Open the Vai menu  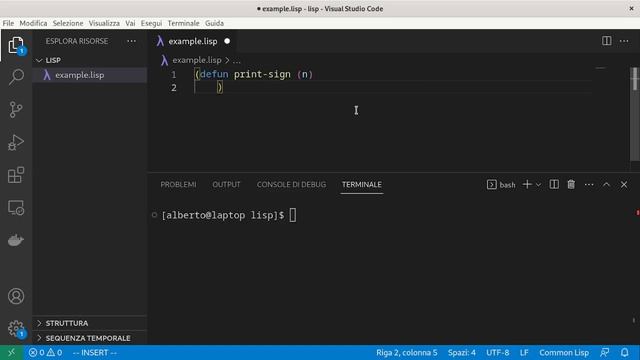130,23
